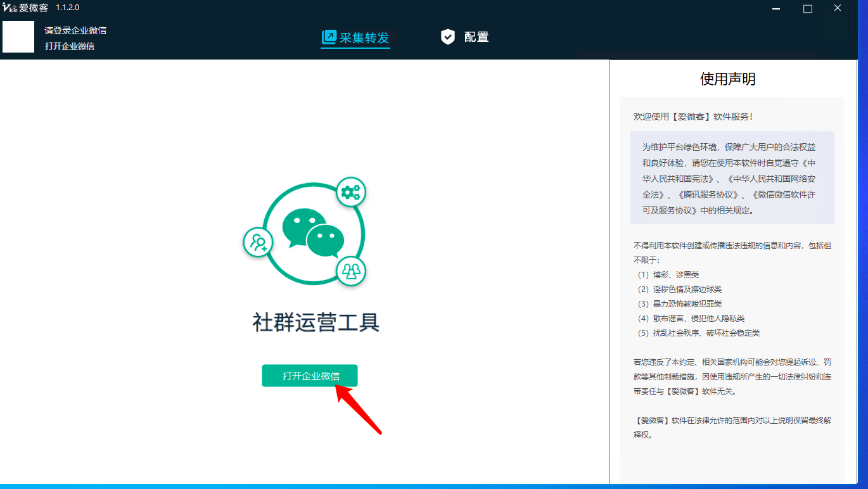Click the 爱微客 logo in title bar
868x489 pixels.
coord(25,8)
